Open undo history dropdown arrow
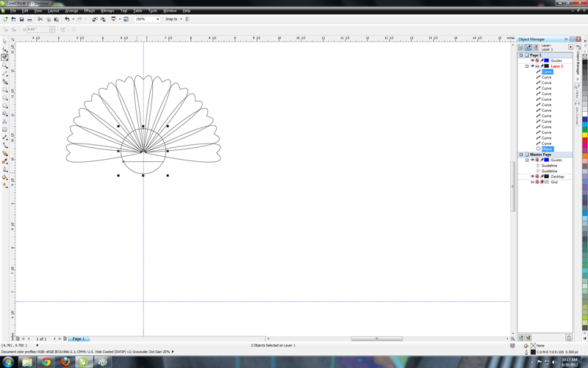The image size is (588, 368). point(73,19)
